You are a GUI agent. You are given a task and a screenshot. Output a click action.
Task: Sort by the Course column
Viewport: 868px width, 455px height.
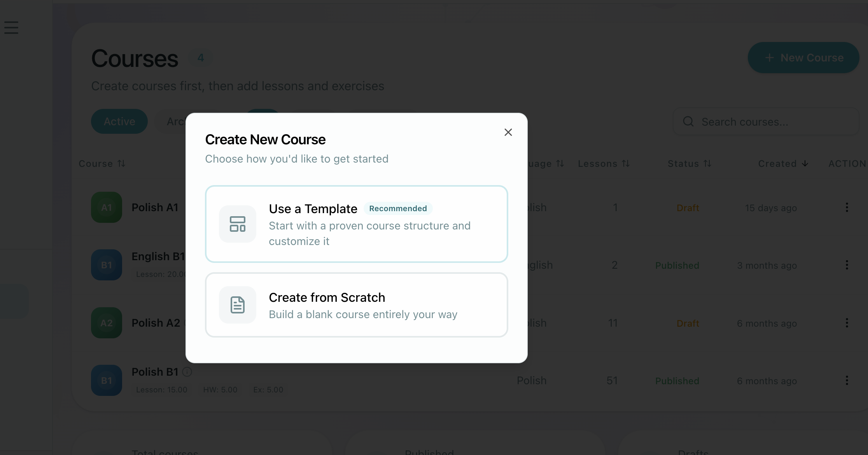click(x=102, y=164)
